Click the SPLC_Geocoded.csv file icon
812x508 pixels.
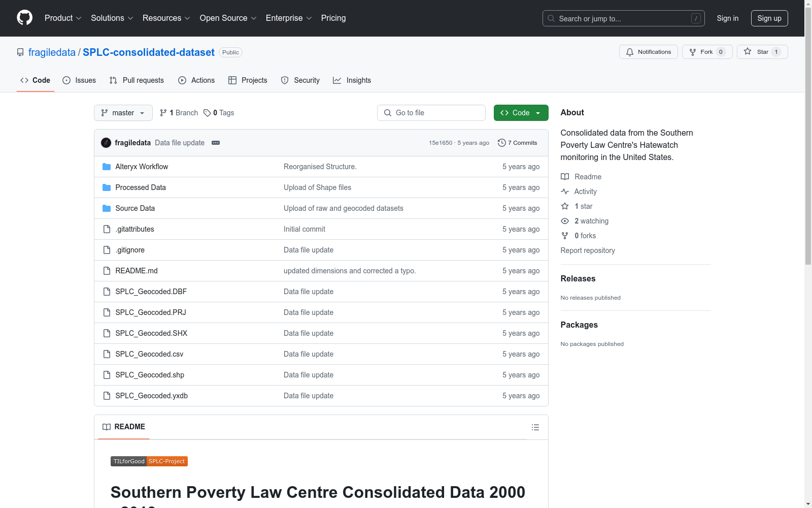[107, 354]
